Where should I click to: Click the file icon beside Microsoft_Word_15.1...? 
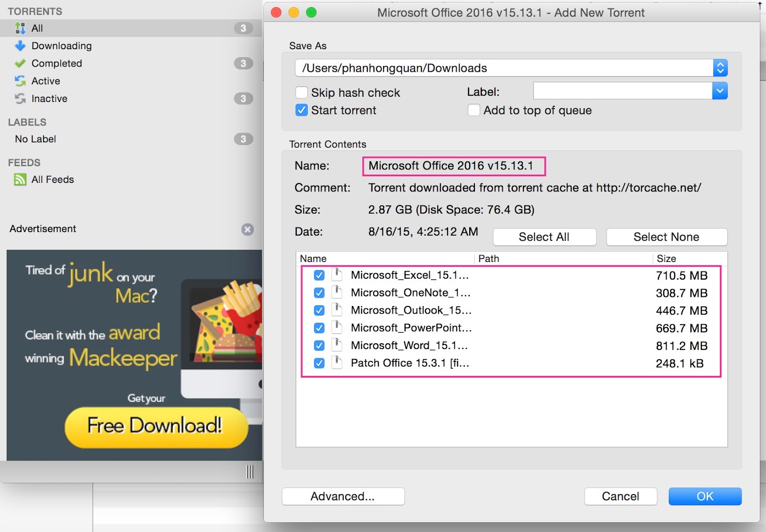pos(337,345)
